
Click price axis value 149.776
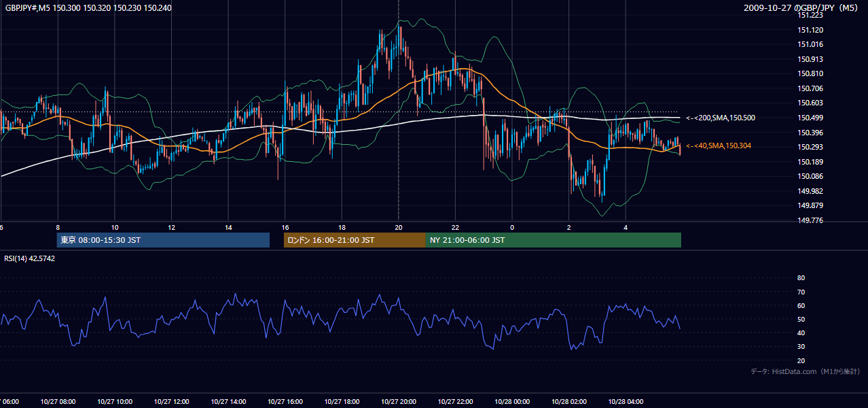812,220
